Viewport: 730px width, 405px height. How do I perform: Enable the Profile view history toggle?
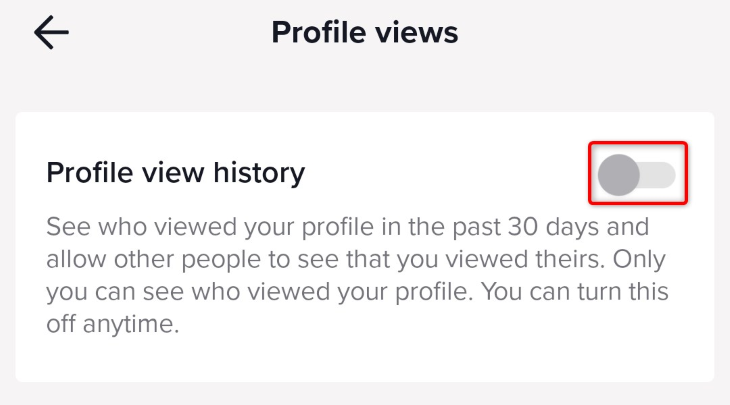tap(636, 176)
